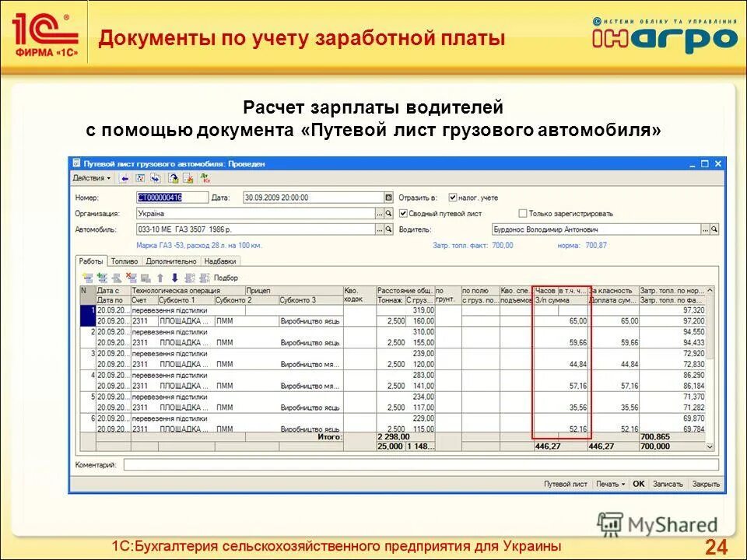This screenshot has width=747, height=560.
Task: Click the Записать button
Action: tap(668, 484)
